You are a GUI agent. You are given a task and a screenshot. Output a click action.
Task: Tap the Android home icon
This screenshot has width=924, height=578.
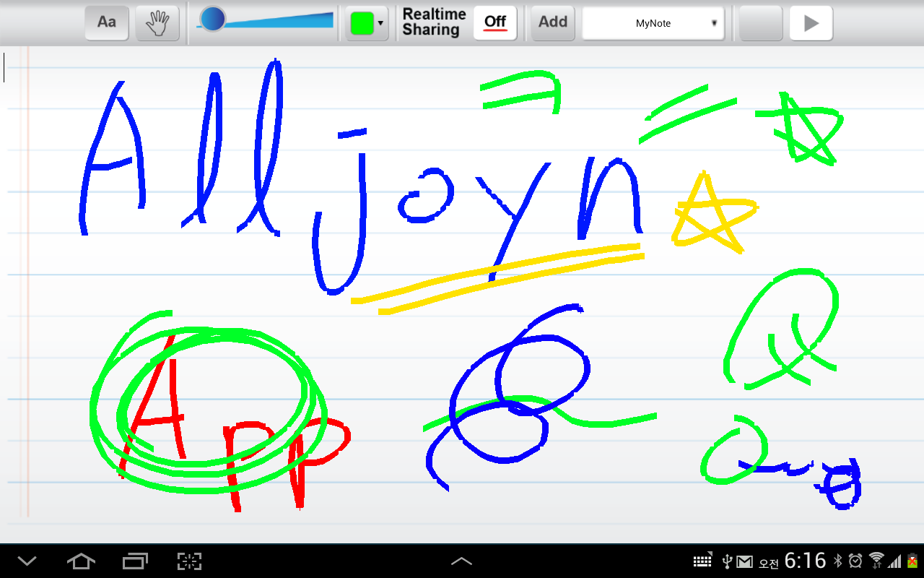coord(81,561)
